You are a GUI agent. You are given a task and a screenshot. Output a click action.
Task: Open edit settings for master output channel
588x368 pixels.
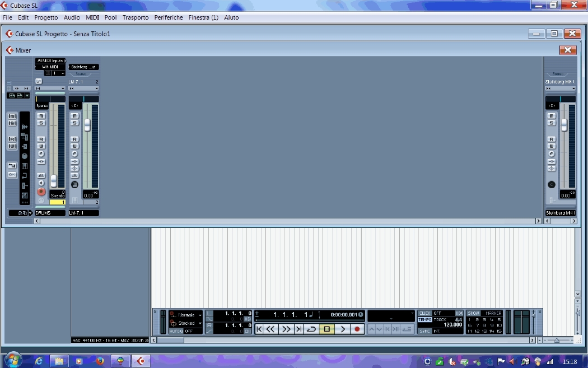tap(551, 154)
